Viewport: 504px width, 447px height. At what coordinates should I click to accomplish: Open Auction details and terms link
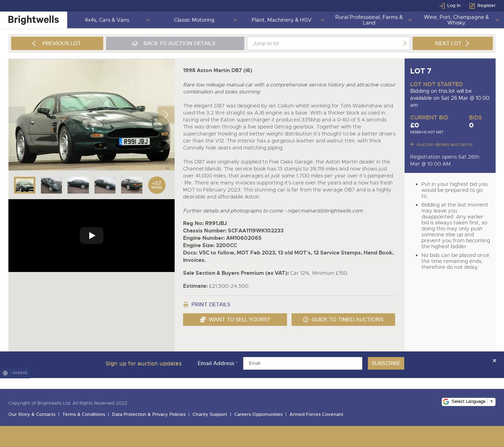(x=444, y=144)
